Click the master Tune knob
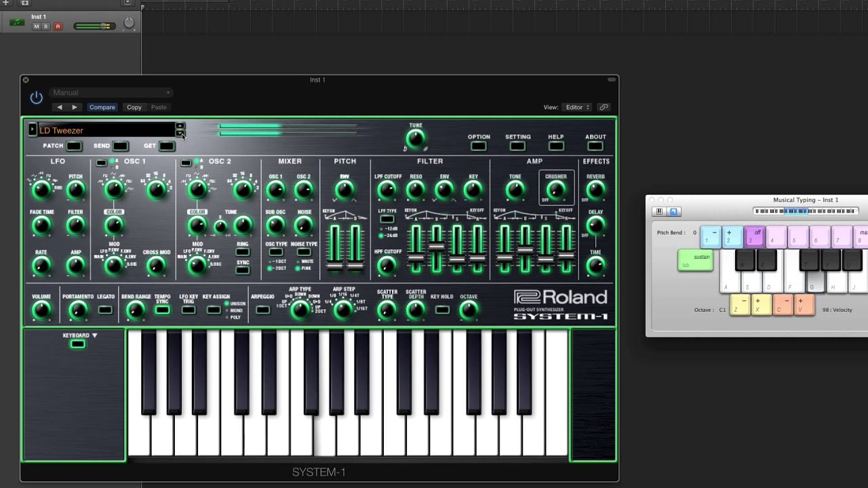Screen dimensions: 868x488 click(416, 138)
